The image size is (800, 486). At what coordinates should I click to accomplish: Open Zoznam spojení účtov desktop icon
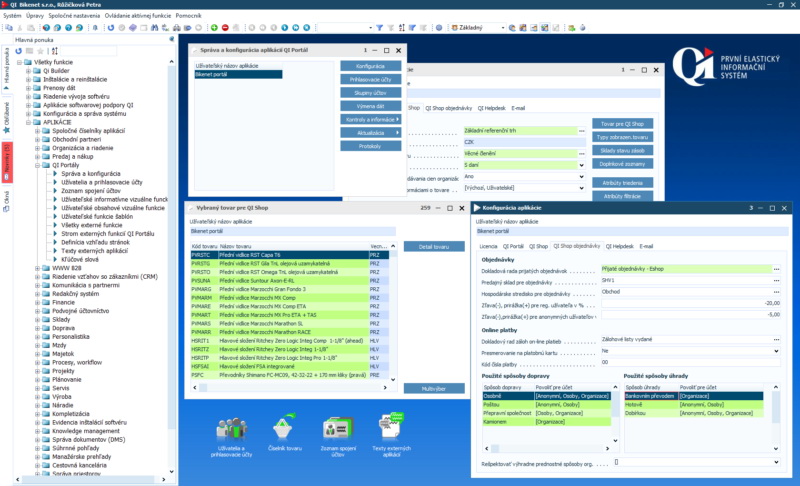[338, 436]
